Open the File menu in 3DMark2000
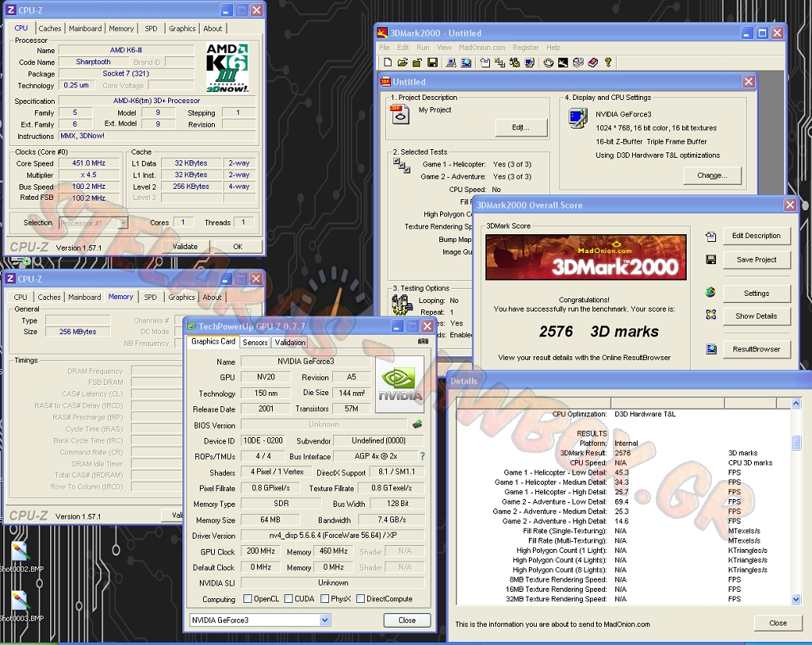This screenshot has height=645, width=812. (x=385, y=47)
